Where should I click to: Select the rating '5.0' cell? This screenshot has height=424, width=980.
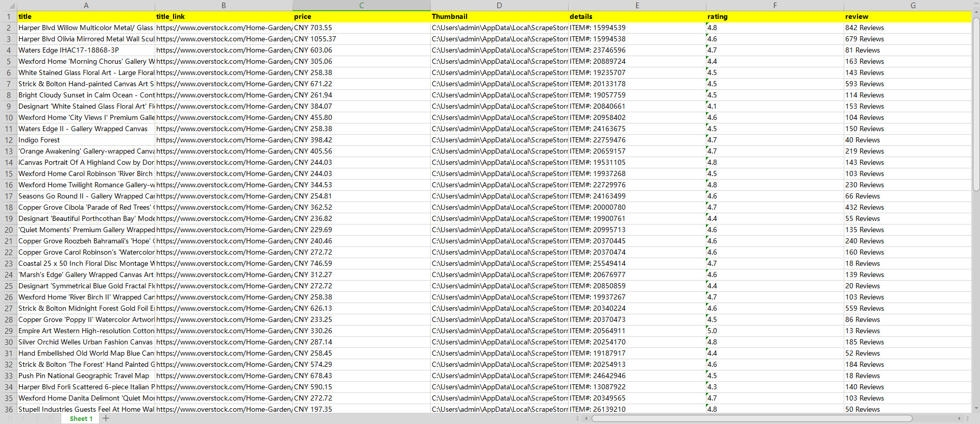pyautogui.click(x=775, y=331)
